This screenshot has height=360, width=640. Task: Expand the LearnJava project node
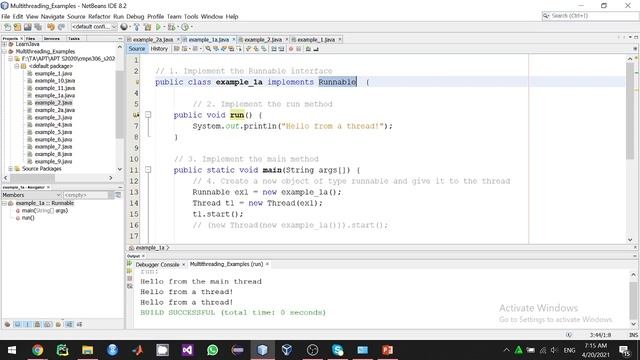coord(4,44)
